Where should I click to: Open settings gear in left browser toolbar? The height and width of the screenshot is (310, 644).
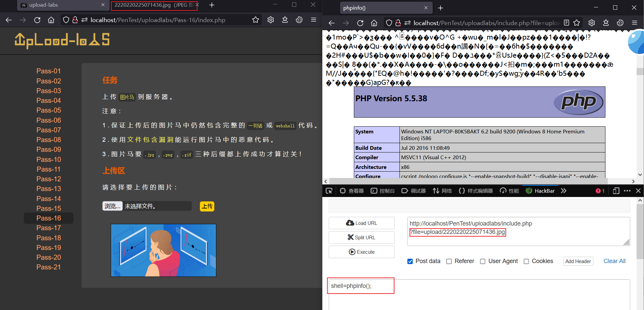coord(271,20)
